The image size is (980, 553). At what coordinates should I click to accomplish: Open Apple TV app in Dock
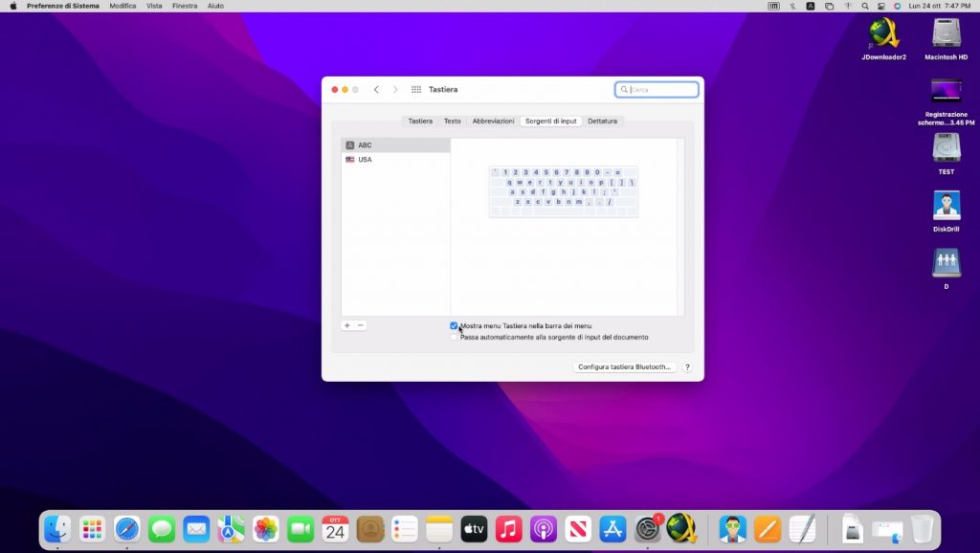coord(474,528)
